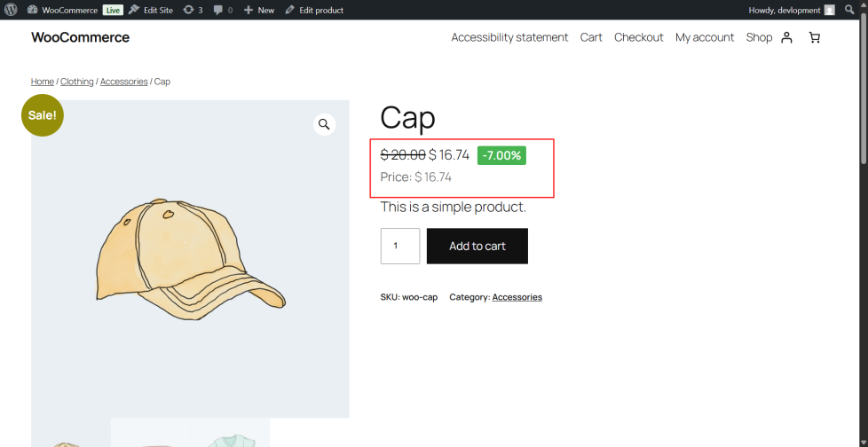868x447 pixels.
Task: Open the WooCommerce dashboard site menu
Action: pos(62,10)
